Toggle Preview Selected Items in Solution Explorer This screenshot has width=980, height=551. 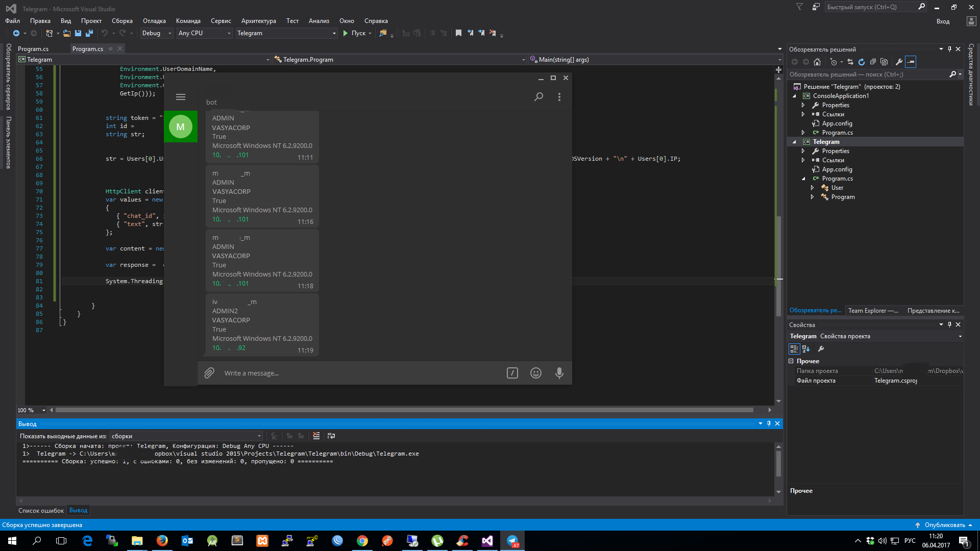pyautogui.click(x=911, y=62)
